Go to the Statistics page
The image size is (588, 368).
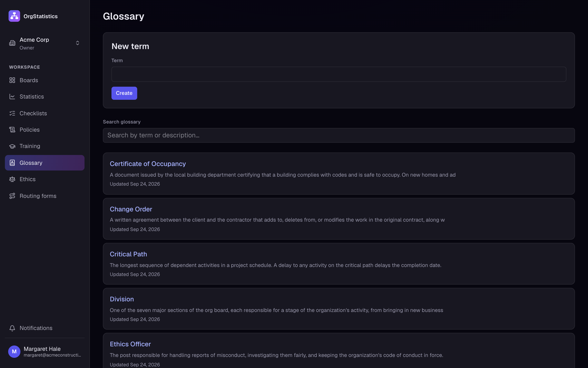(x=45, y=97)
